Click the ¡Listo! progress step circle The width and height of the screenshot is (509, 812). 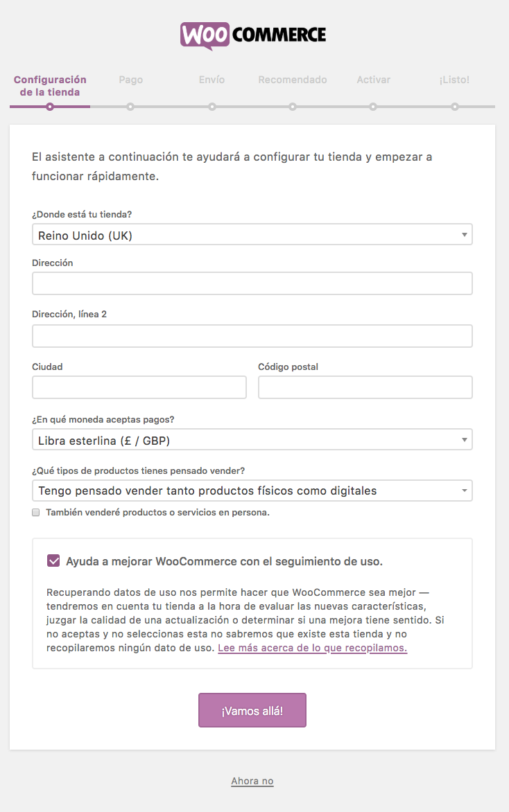tap(454, 107)
